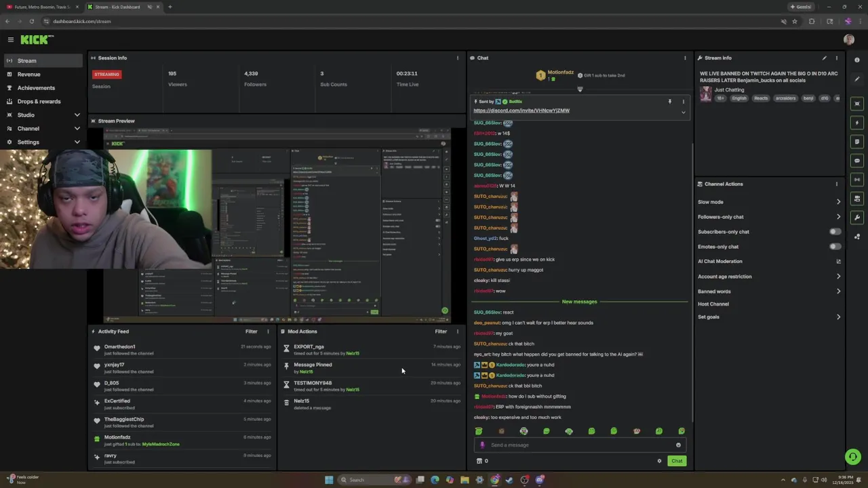868x488 pixels.
Task: Open Drops & rewards in the sidebar
Action: tap(43, 101)
